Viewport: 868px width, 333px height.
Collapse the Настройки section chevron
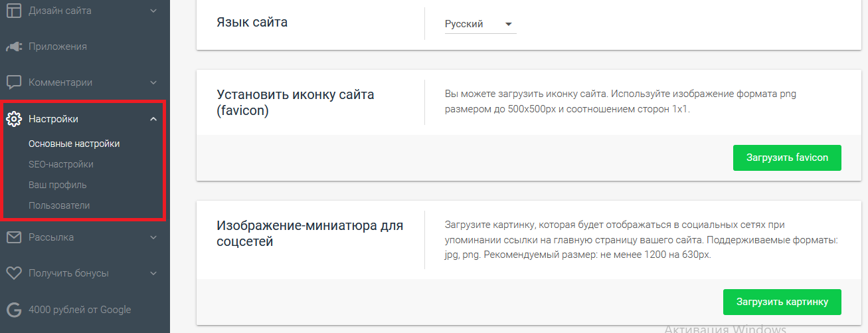[x=153, y=119]
